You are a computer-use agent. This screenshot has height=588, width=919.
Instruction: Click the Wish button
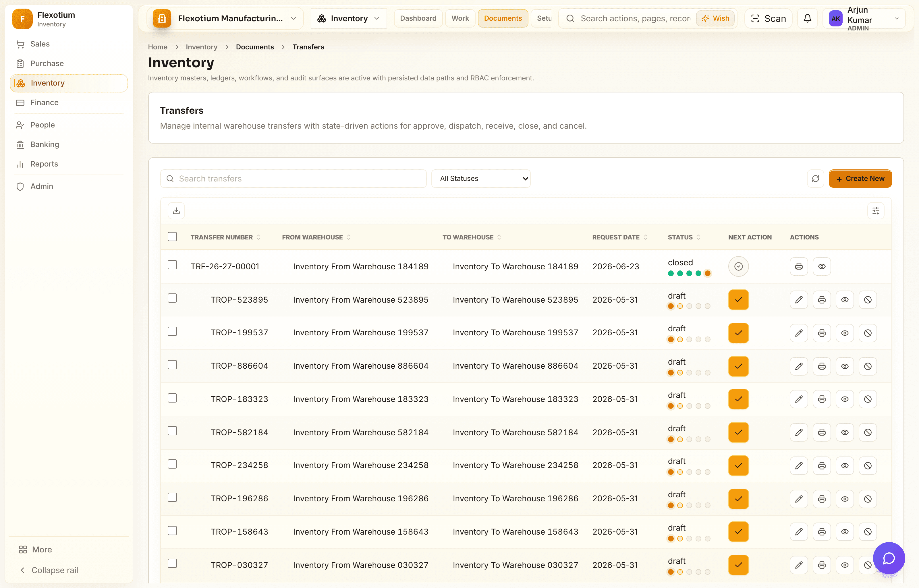pyautogui.click(x=715, y=18)
